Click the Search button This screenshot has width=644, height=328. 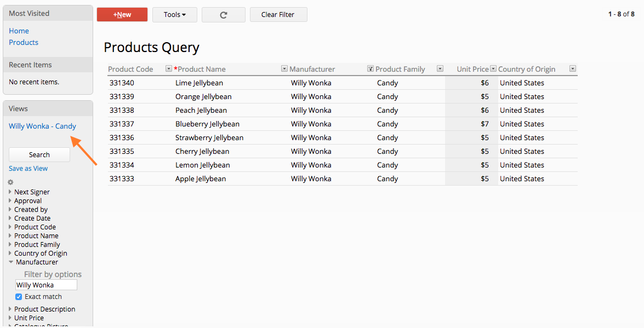coord(39,155)
